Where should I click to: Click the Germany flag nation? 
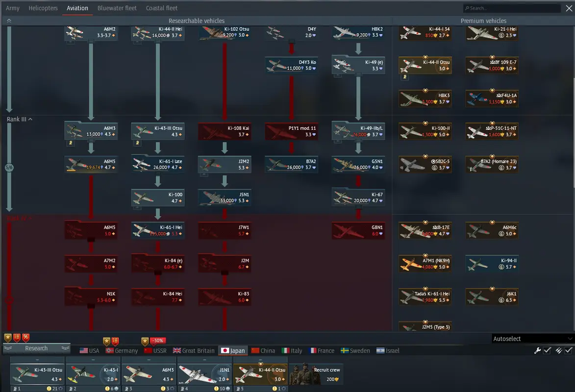(122, 351)
